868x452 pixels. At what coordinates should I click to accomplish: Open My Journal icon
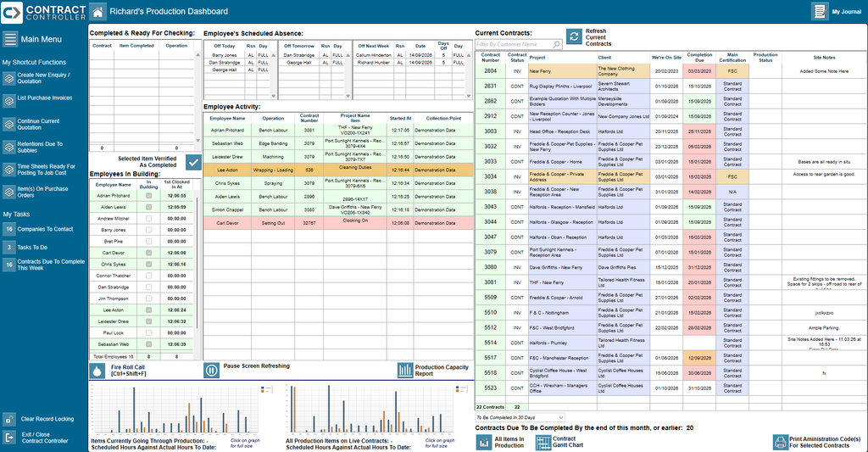pos(820,11)
